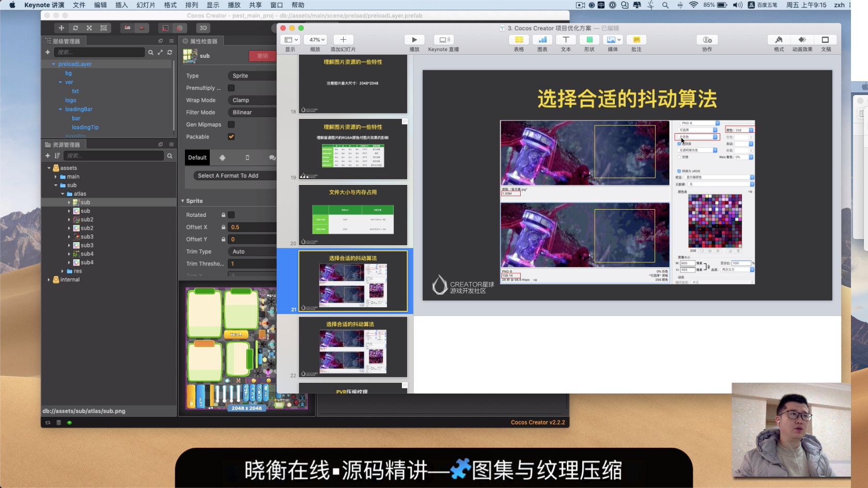Open the Wrap Mode Clamp dropdown

(x=253, y=100)
